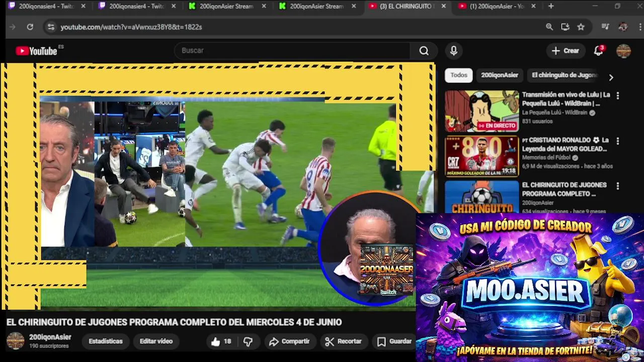Click the zoom magnifier icon in address bar
The height and width of the screenshot is (362, 644).
[x=549, y=27]
